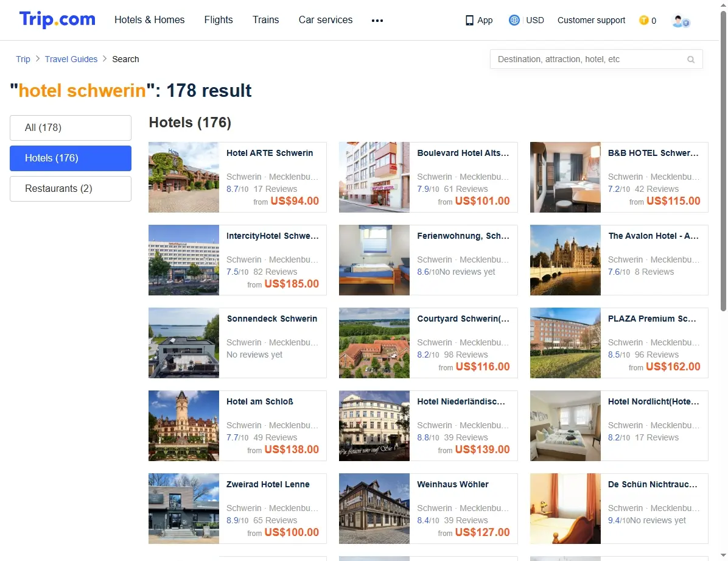Click Hotel Niederländisc... title
Viewport: 728px width, 561px height.
(461, 401)
